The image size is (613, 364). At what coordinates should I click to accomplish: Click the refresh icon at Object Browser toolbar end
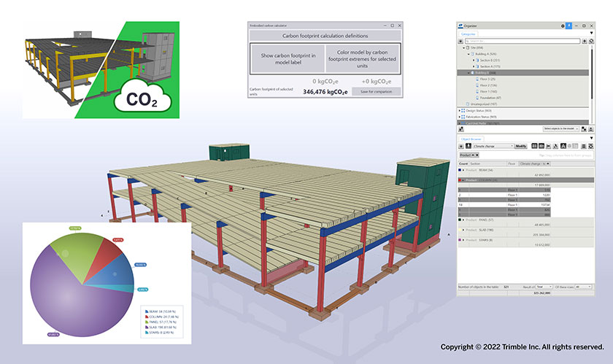592,146
